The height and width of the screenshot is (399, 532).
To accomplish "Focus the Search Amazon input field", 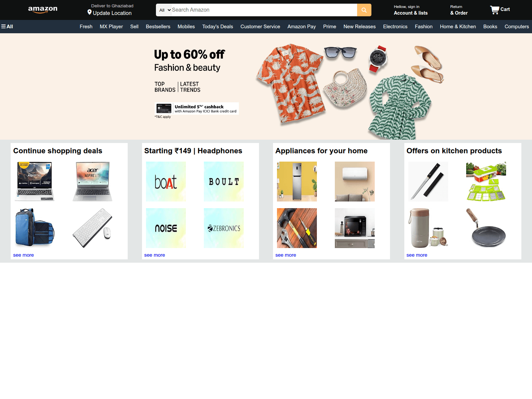I will [264, 10].
